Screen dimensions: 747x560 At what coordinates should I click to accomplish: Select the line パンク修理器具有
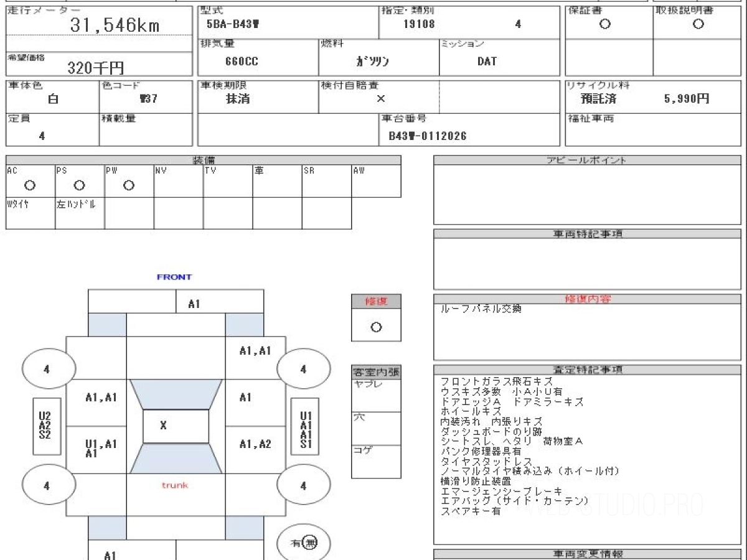[x=481, y=451]
